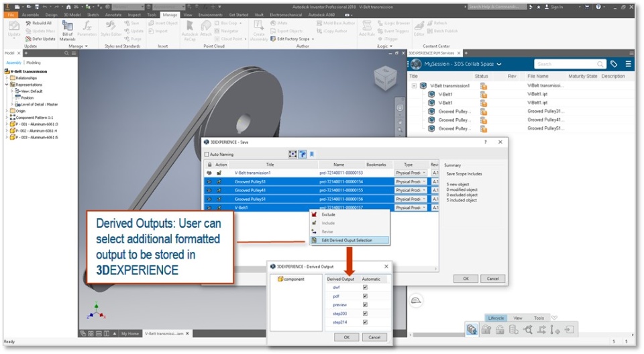Viewport: 644px width, 354px height.
Task: Expand the Origin node in model browser
Action: (7, 111)
